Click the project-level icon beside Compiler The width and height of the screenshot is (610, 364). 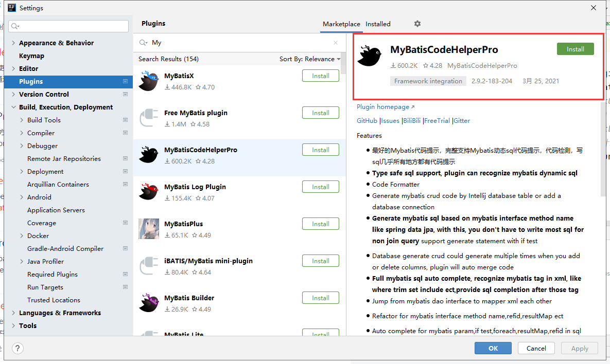click(x=125, y=133)
